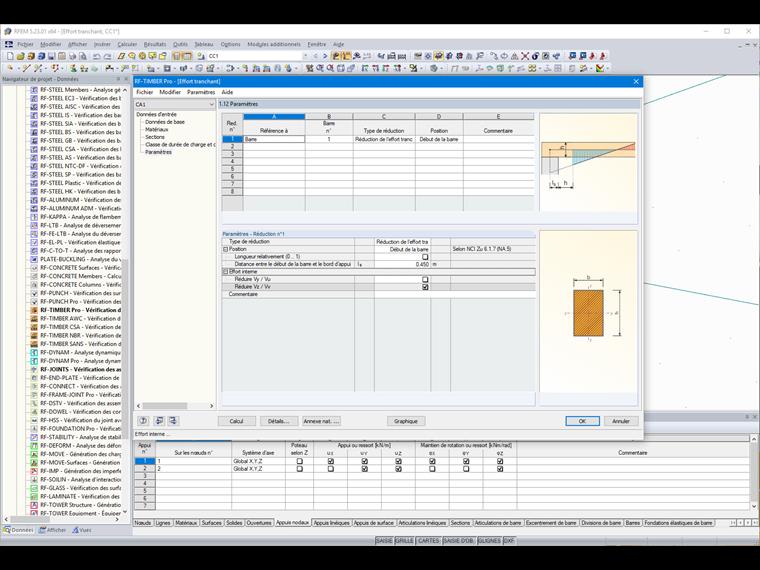760x570 pixels.
Task: Open the CC1 load case dropdown in toolbar
Action: [x=305, y=56]
